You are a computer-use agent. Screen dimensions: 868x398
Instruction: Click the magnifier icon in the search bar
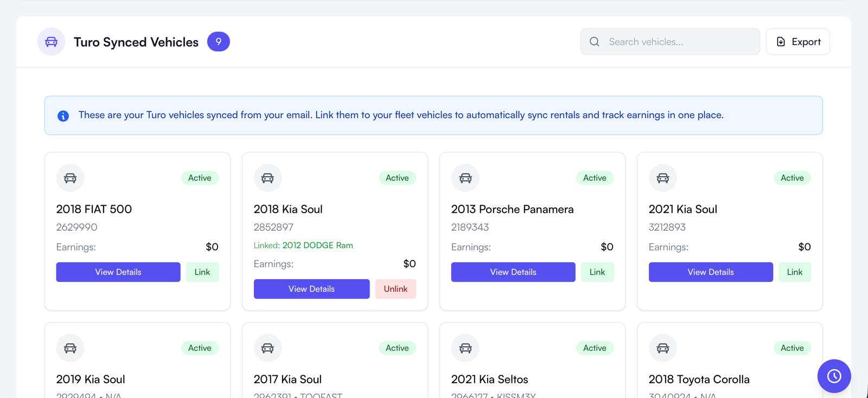pyautogui.click(x=594, y=41)
